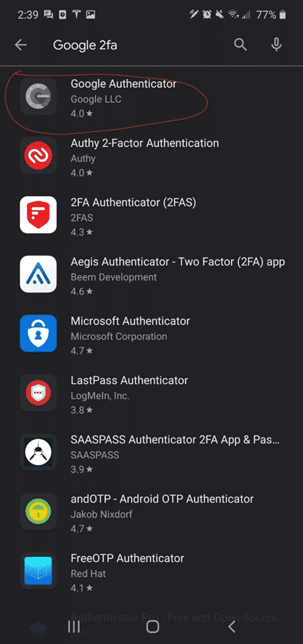
Task: Open the 2FAS red shield icon
Action: tap(38, 215)
